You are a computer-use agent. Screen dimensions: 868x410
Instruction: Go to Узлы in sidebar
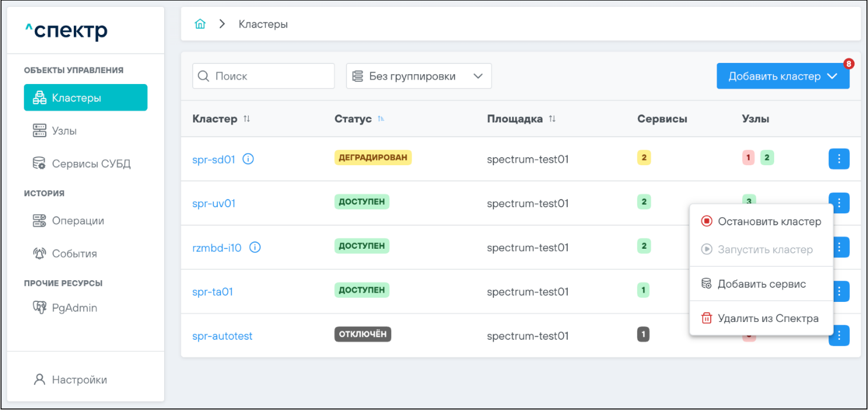pyautogui.click(x=64, y=131)
